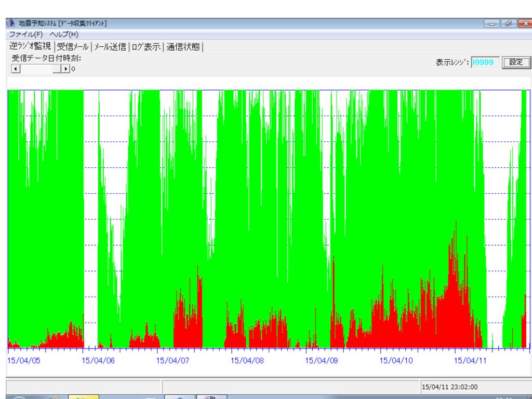
Task: Click status bar time 15/04/11 23:02:00
Action: (x=449, y=387)
